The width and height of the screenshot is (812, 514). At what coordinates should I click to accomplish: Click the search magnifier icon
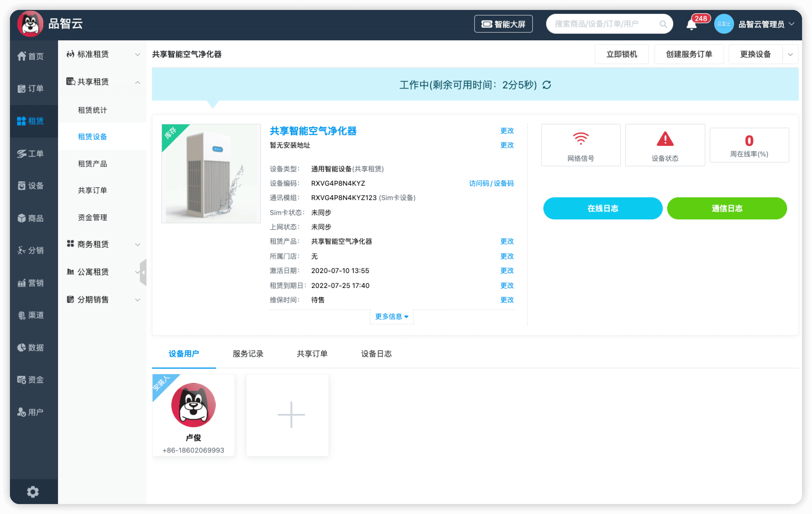coord(663,24)
